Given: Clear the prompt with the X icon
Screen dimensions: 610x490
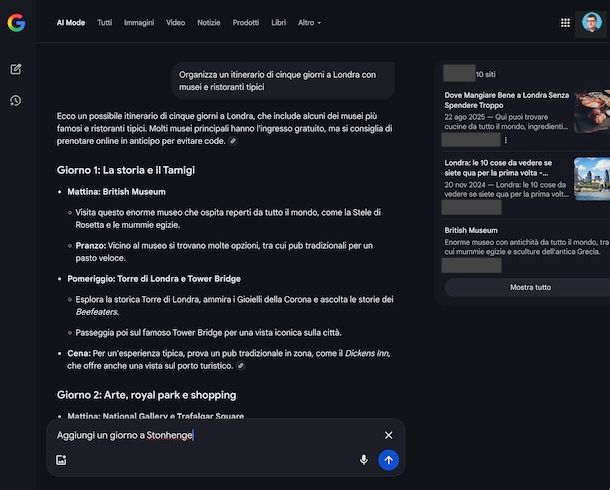Looking at the screenshot, I should point(389,435).
